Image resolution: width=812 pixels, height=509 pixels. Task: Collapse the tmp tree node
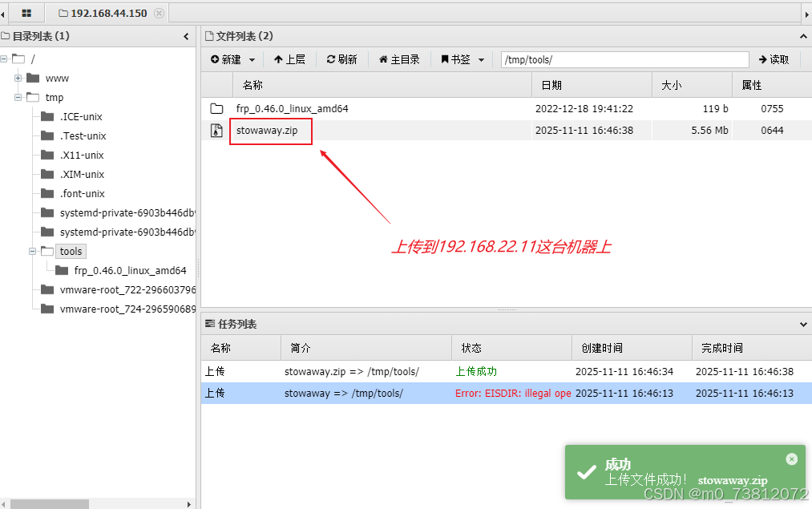[18, 97]
